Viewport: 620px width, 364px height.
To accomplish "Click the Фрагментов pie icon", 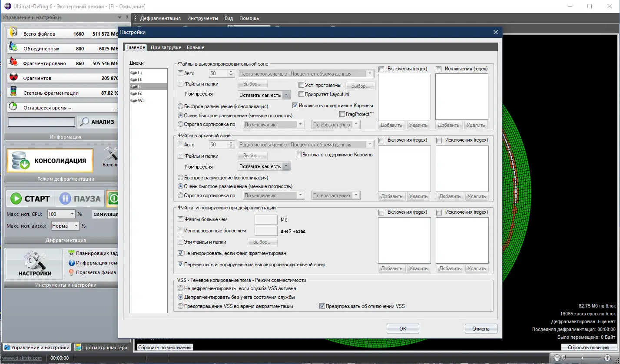I will click(13, 78).
